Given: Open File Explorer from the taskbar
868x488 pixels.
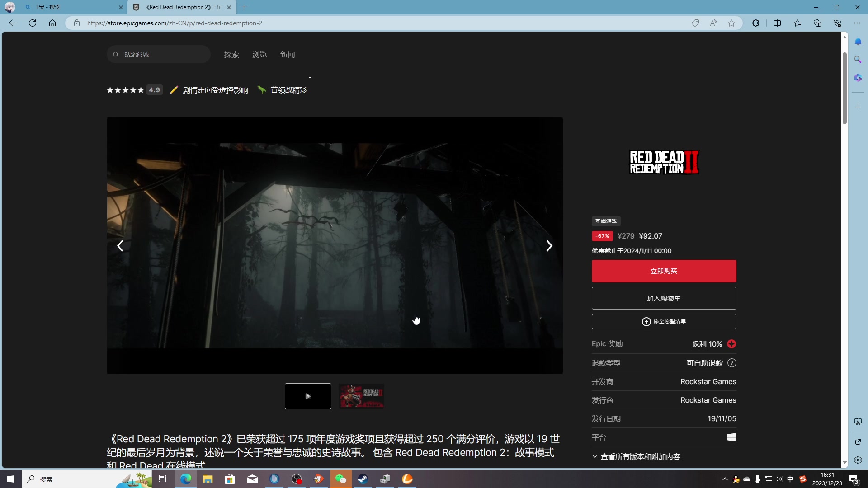Looking at the screenshot, I should coord(208,479).
